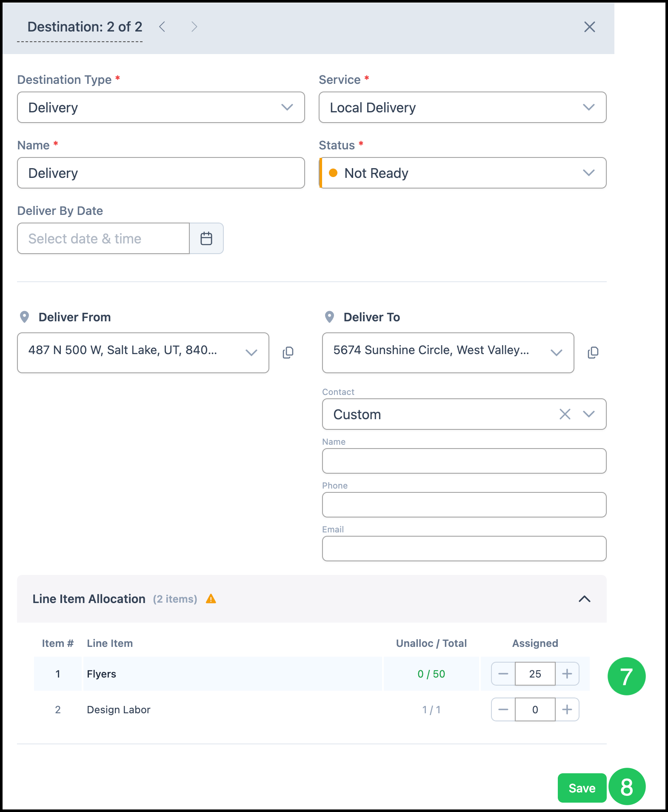Click the Deliver To location pin icon
The height and width of the screenshot is (812, 668).
(x=329, y=317)
